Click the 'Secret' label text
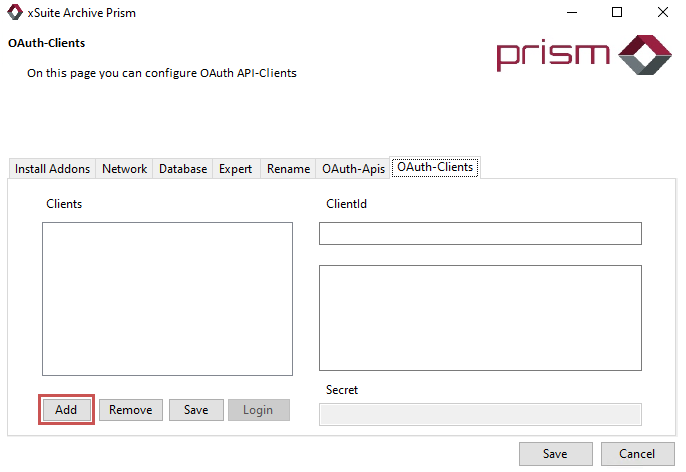Image resolution: width=686 pixels, height=472 pixels. tap(342, 390)
